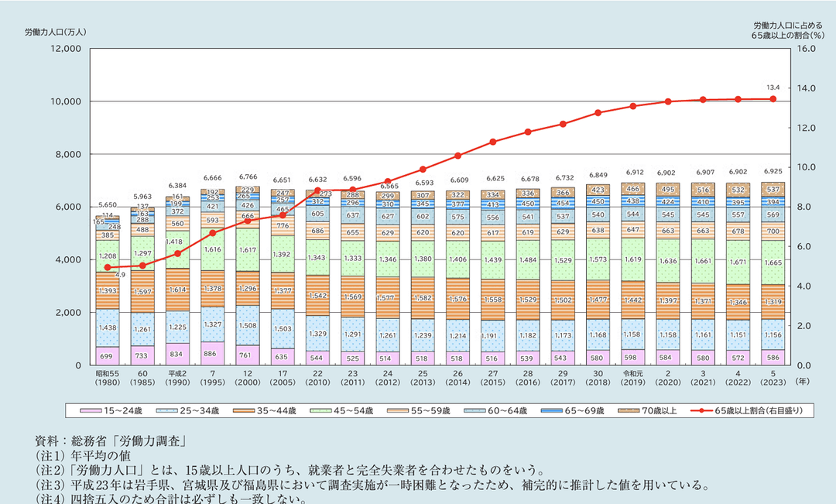Click the 16.0 tick on the right axis
The width and height of the screenshot is (836, 504).
807,49
